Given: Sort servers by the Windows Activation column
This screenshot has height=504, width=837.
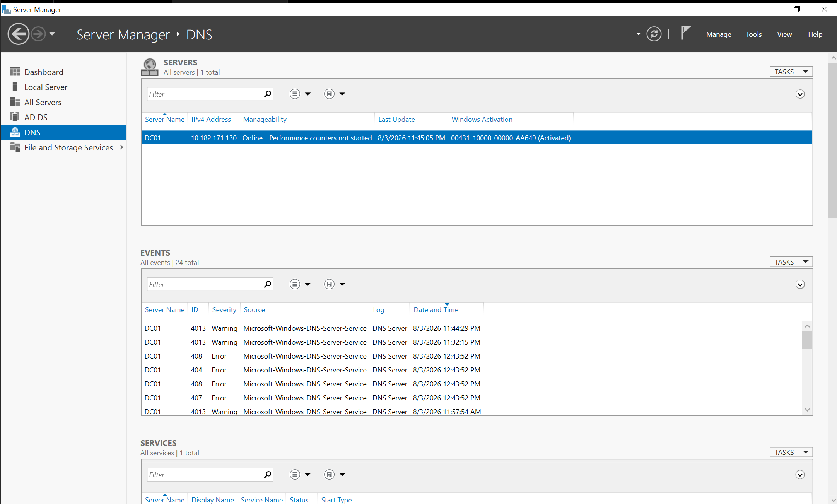Looking at the screenshot, I should pos(482,120).
